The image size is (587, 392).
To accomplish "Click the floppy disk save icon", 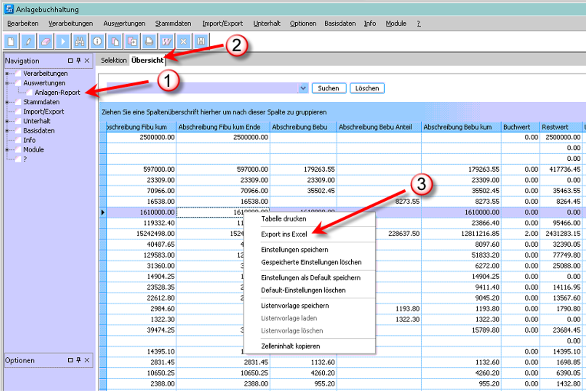I will [x=201, y=41].
